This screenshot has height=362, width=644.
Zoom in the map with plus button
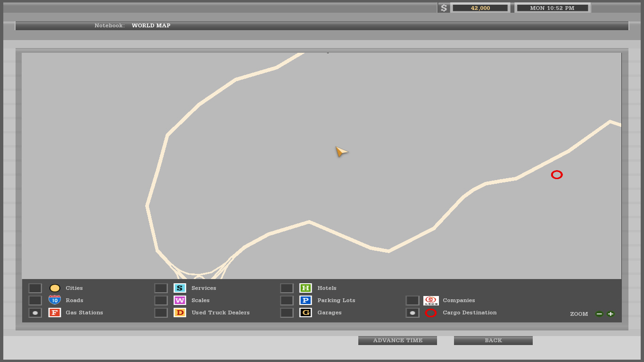[x=611, y=314]
